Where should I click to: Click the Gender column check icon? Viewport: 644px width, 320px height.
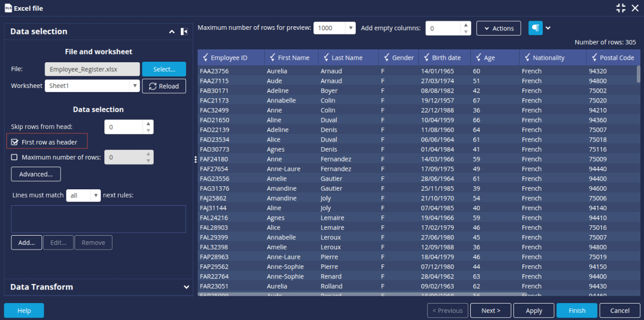click(387, 58)
